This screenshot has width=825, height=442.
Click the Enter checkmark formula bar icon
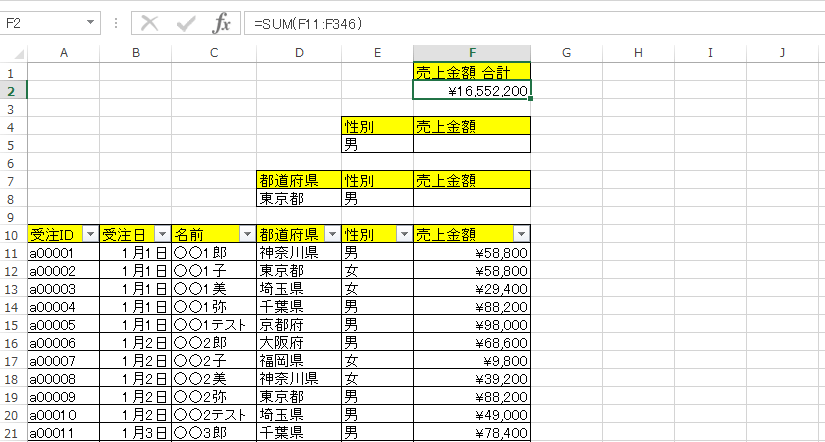(186, 23)
